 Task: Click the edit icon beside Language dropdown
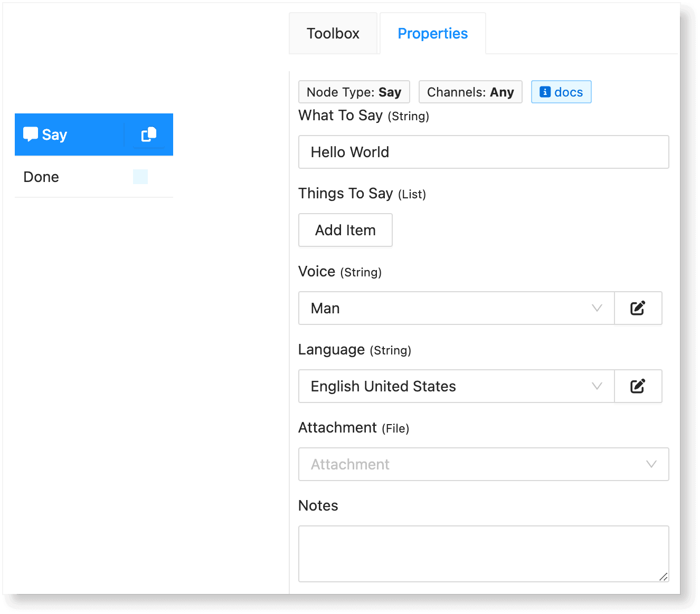[638, 386]
